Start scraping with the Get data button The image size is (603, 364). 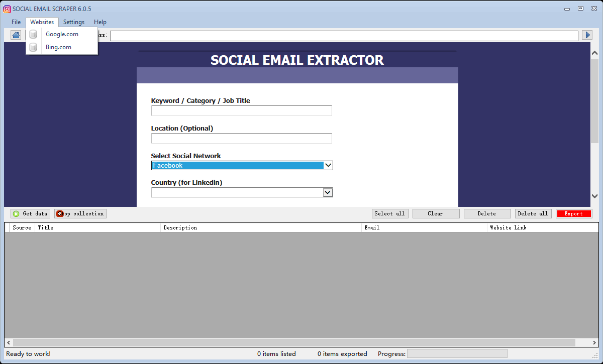coord(30,213)
